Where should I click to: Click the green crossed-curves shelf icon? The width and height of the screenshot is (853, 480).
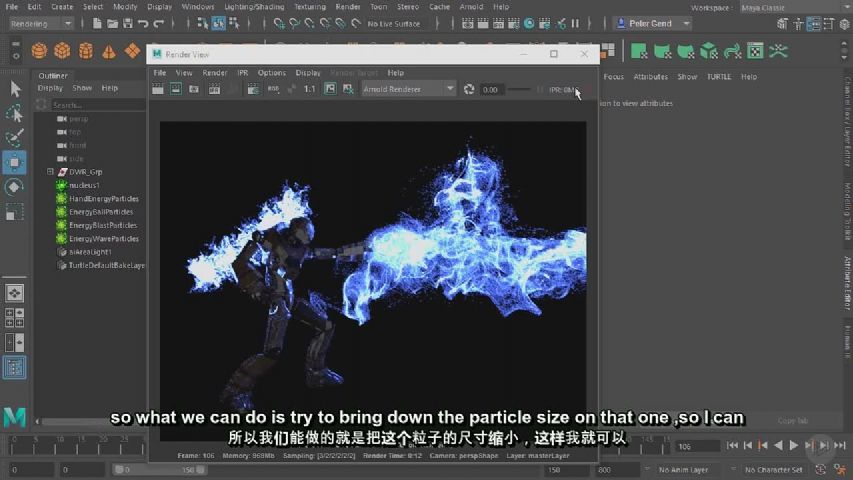point(778,51)
